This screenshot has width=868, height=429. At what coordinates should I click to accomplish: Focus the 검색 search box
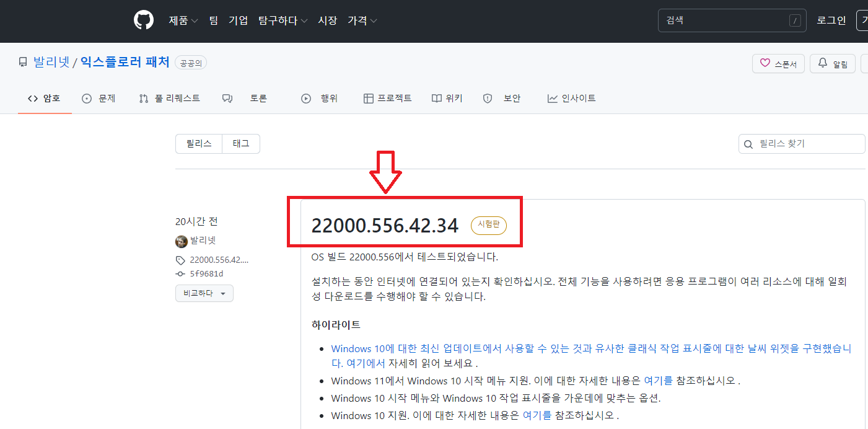tap(732, 20)
